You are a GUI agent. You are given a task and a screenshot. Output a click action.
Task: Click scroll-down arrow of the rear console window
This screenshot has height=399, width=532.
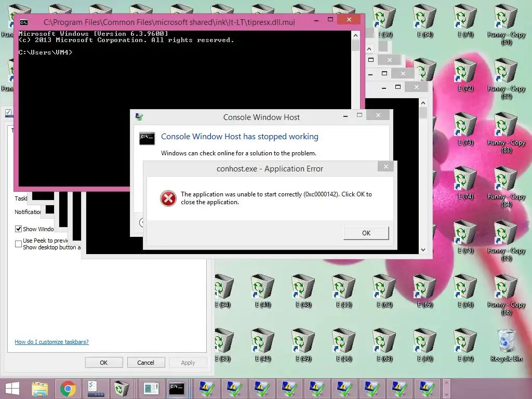[423, 250]
